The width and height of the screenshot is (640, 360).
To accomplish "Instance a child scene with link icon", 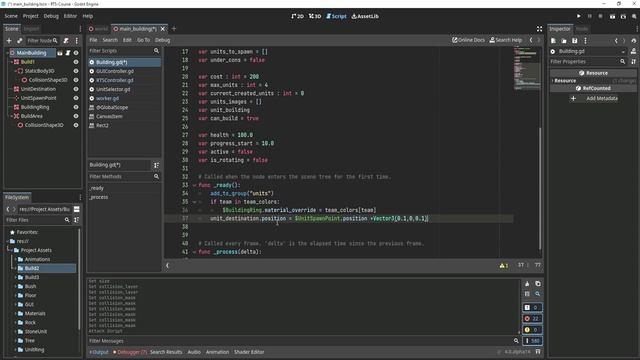I will tap(20, 40).
